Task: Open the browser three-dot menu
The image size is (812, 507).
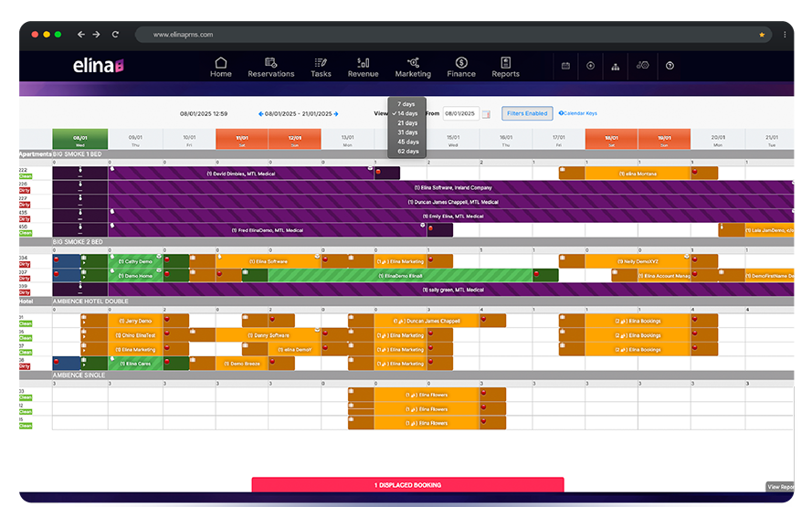Action: point(785,35)
